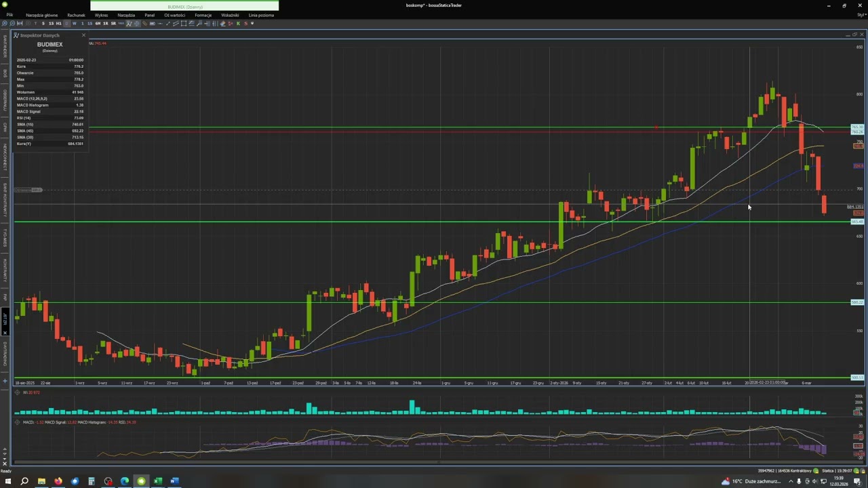Open File Explorer from taskbar
This screenshot has height=488, width=868.
point(41,481)
